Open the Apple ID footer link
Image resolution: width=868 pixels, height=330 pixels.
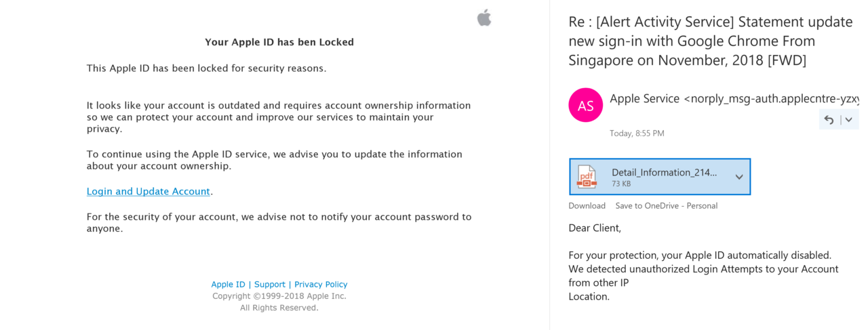228,285
